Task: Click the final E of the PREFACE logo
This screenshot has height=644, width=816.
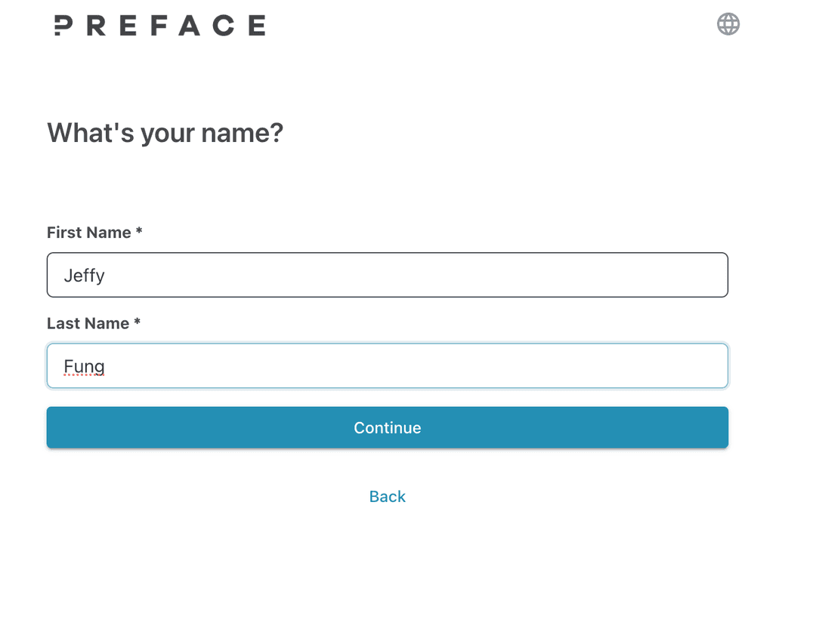Action: [x=256, y=26]
